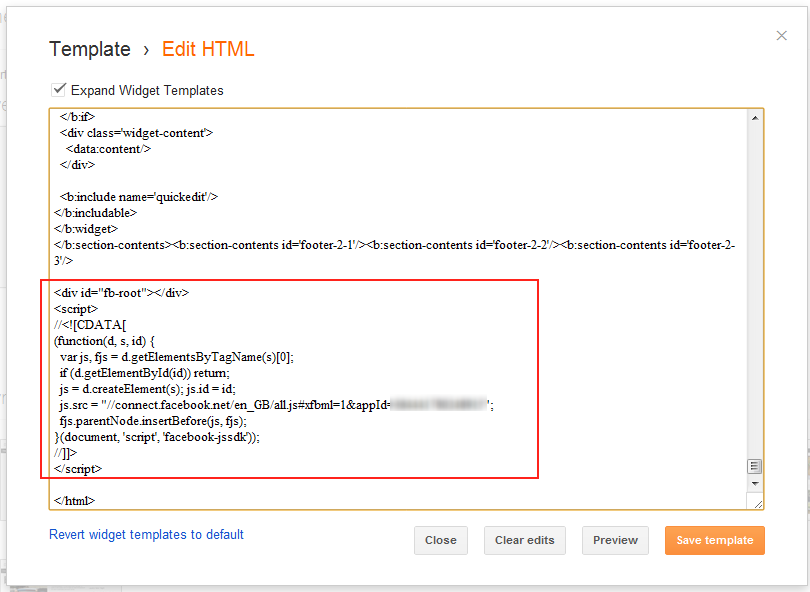Click js.src connect.facebook.net line

(276, 405)
